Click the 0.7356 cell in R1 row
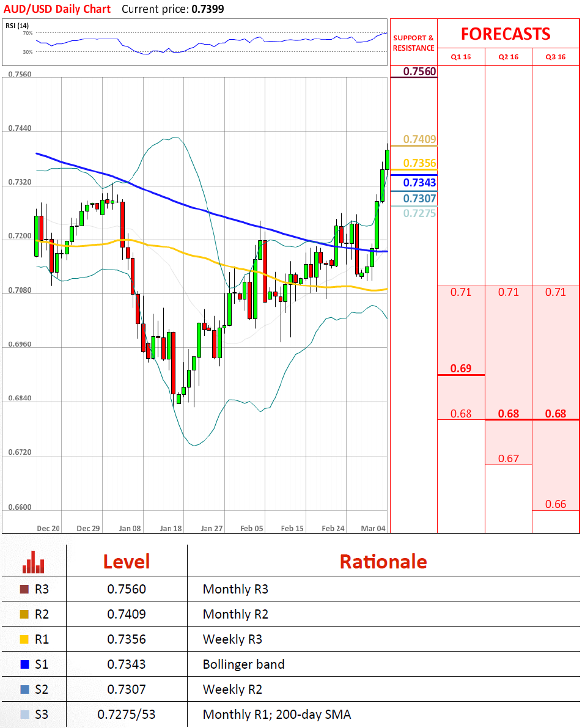 pos(127,639)
